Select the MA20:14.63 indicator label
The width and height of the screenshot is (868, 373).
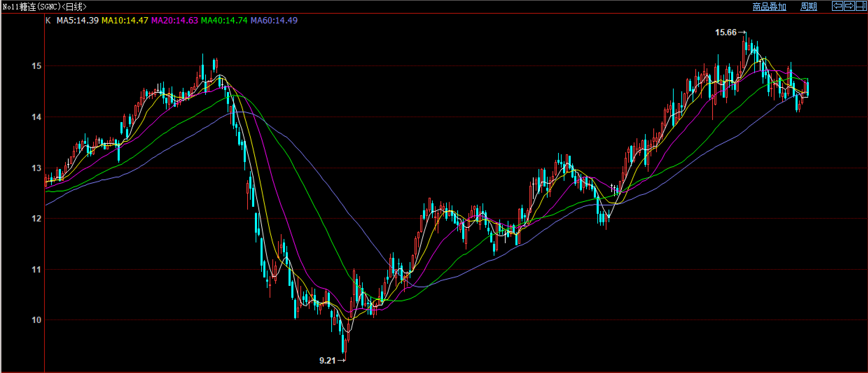175,20
